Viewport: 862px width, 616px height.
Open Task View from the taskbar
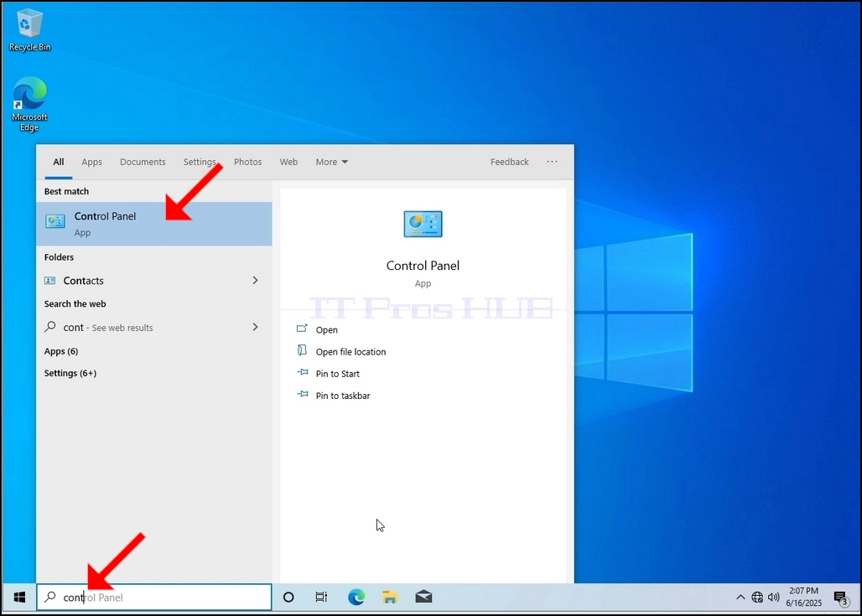click(x=322, y=597)
